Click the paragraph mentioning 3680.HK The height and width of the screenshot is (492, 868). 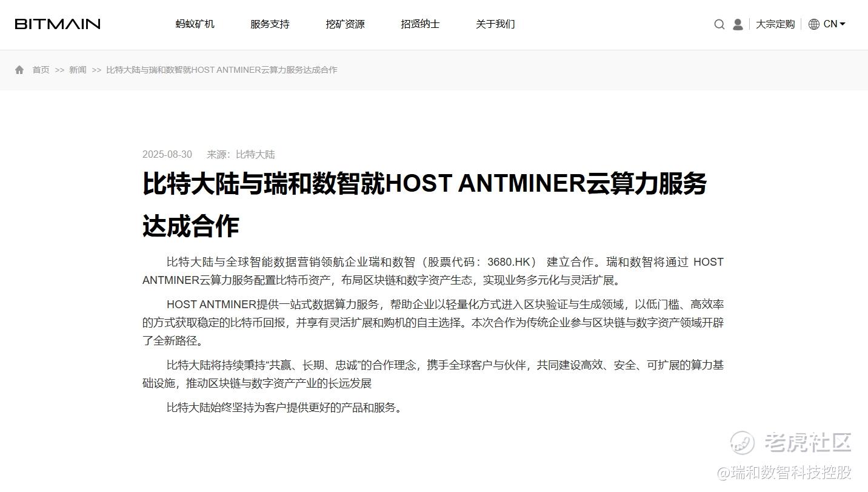[433, 271]
